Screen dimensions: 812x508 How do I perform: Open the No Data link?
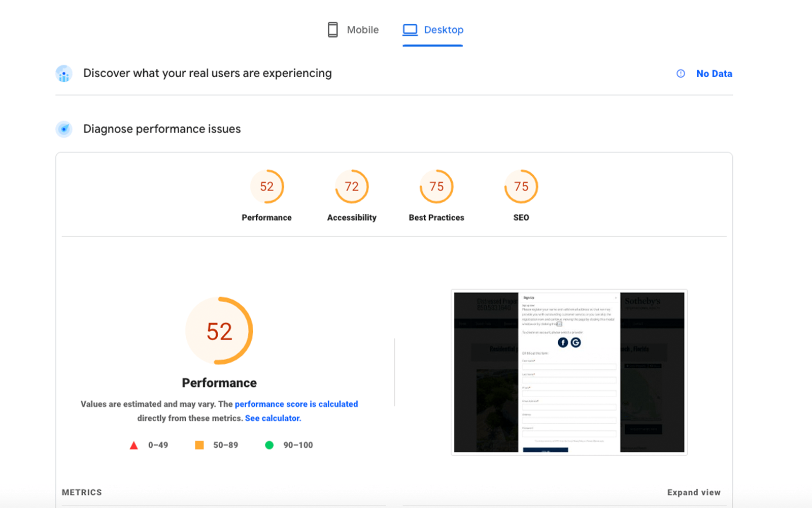coord(714,74)
